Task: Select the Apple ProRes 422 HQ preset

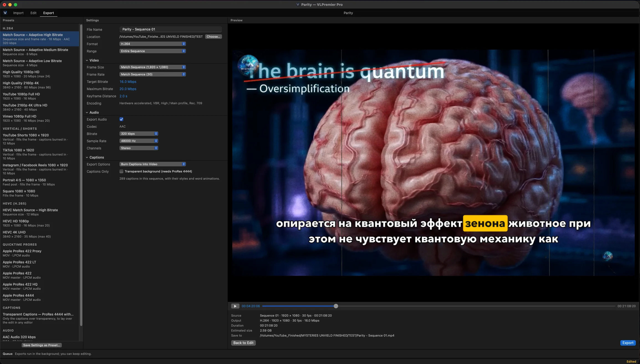Action: 40,286
